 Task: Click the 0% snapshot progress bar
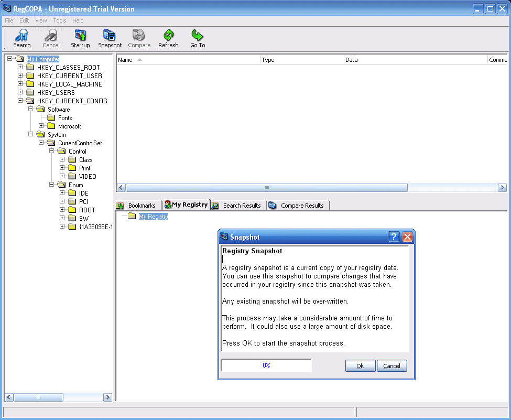click(266, 365)
